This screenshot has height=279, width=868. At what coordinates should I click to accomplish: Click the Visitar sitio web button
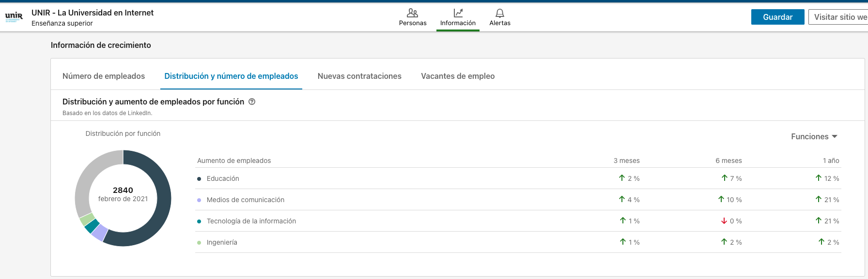838,17
